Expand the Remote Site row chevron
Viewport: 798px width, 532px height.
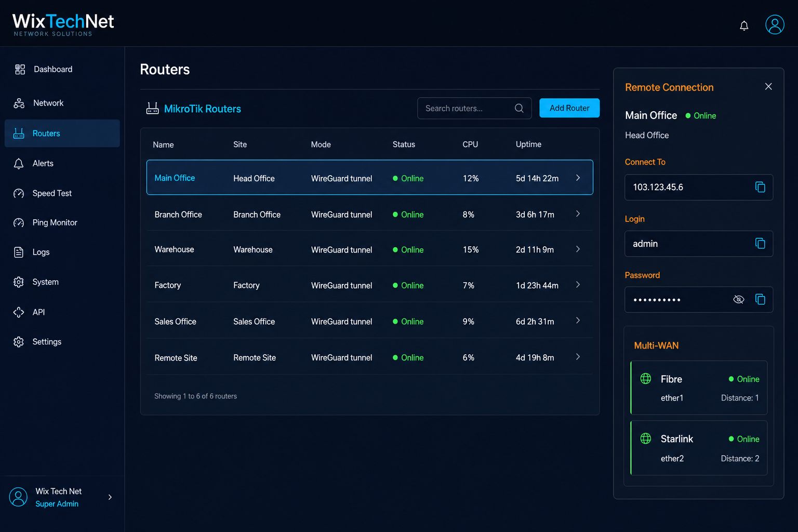(578, 357)
